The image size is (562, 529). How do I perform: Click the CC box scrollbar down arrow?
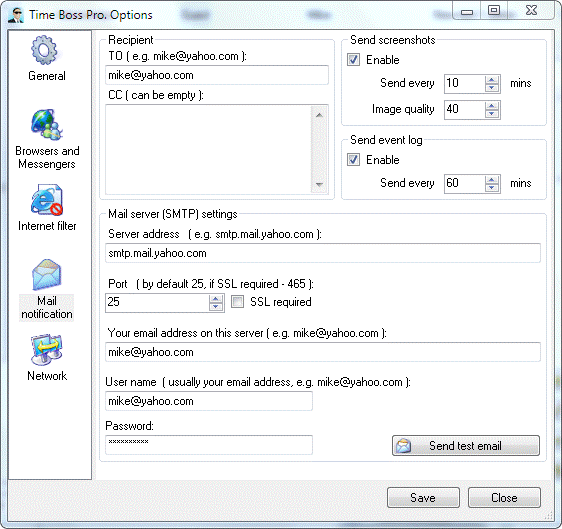coord(319,185)
